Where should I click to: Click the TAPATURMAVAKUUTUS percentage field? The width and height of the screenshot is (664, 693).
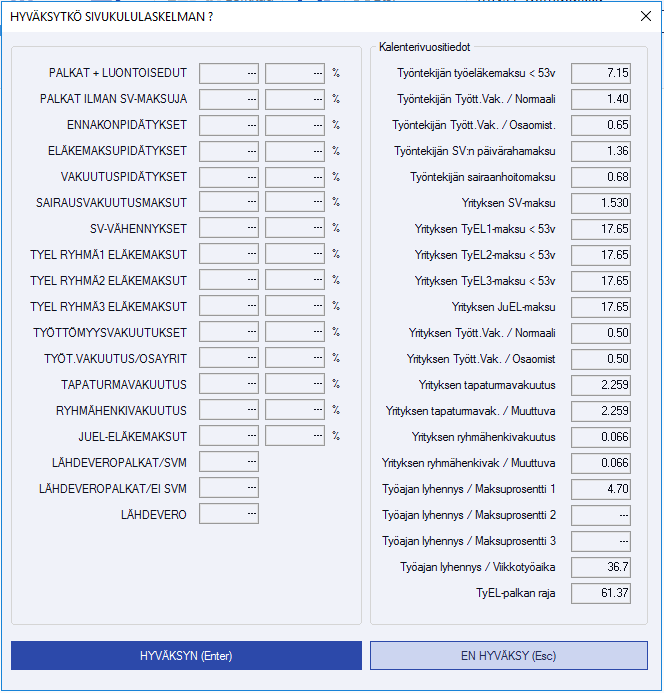[295, 385]
